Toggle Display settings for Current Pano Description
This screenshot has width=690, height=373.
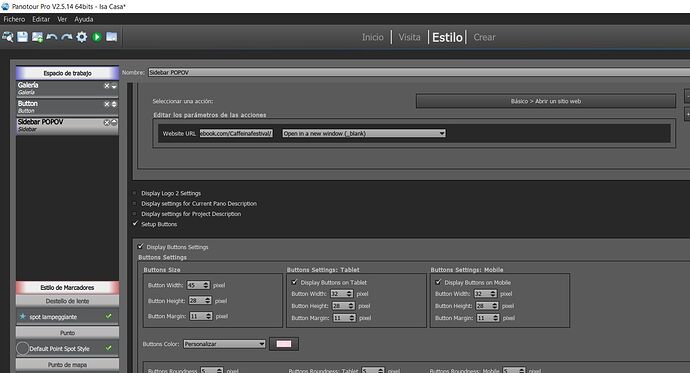pos(135,204)
